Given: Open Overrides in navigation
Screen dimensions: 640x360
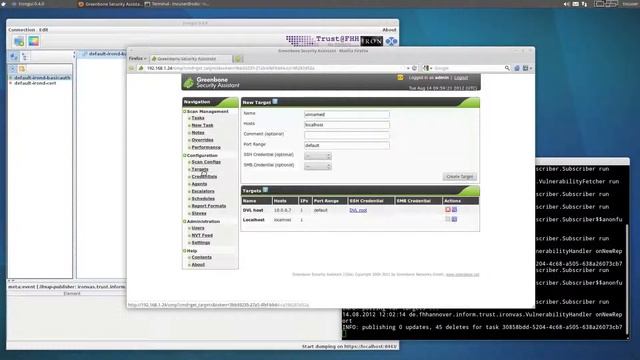Looking at the screenshot, I should [202, 140].
